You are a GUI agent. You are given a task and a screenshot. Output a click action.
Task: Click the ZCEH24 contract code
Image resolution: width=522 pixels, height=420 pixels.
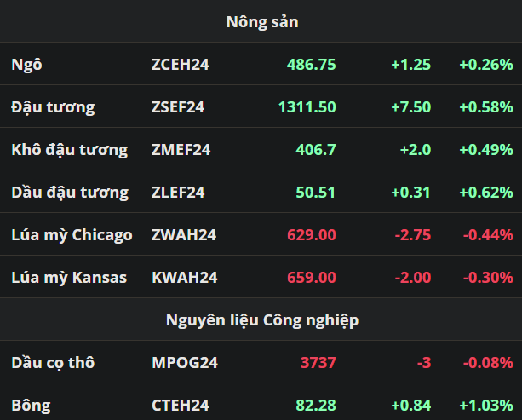click(x=180, y=65)
